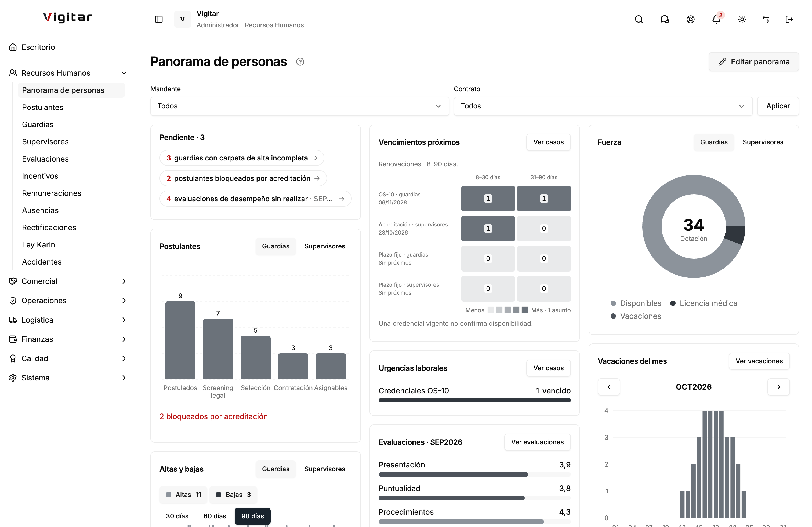Choose the 60 días range
Image resolution: width=812 pixels, height=527 pixels.
[215, 516]
